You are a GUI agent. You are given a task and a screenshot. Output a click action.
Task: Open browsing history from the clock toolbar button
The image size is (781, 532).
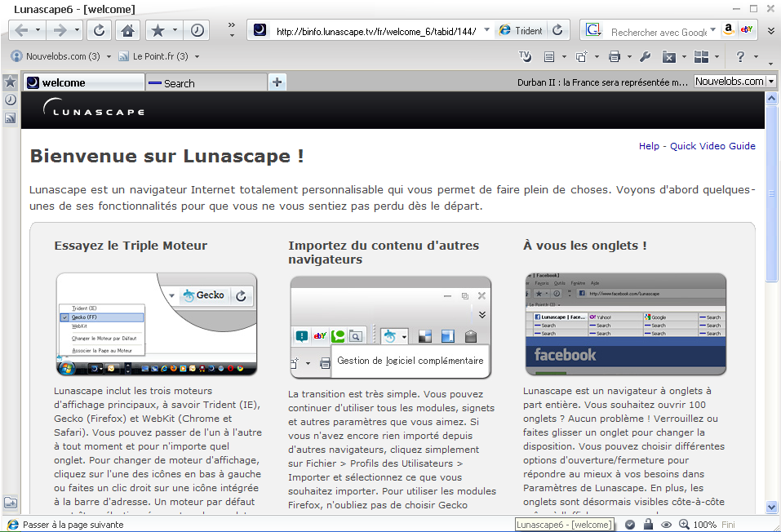pyautogui.click(x=197, y=31)
